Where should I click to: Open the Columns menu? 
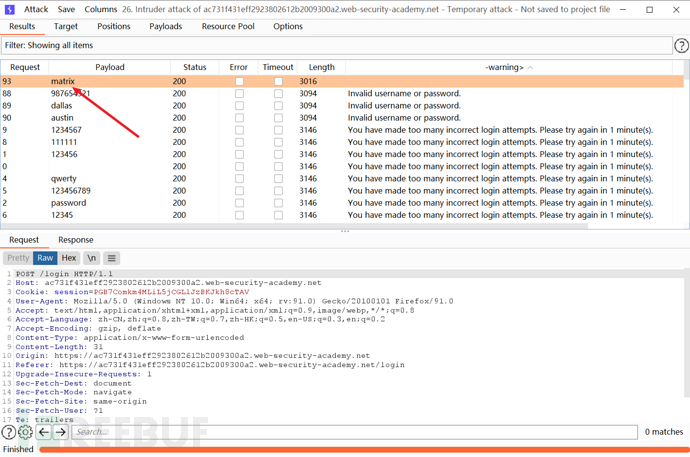[100, 9]
